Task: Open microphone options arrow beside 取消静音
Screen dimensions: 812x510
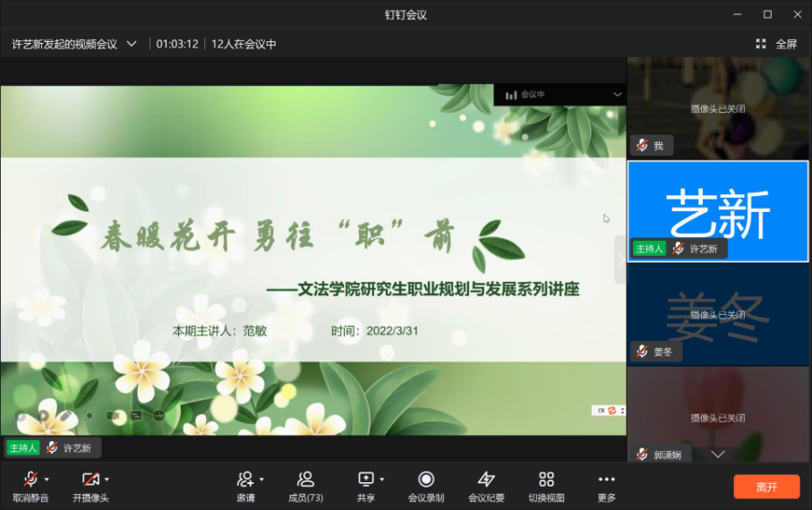Action: coord(47,480)
